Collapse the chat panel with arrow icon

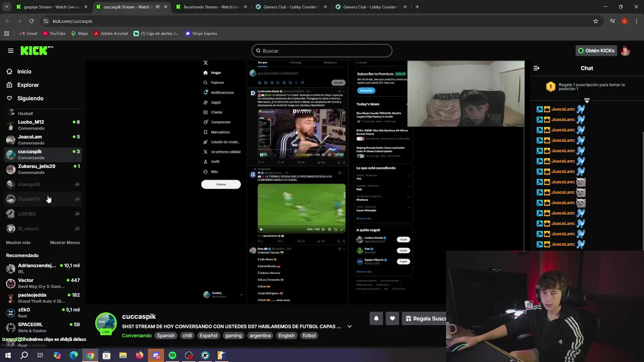(536, 68)
